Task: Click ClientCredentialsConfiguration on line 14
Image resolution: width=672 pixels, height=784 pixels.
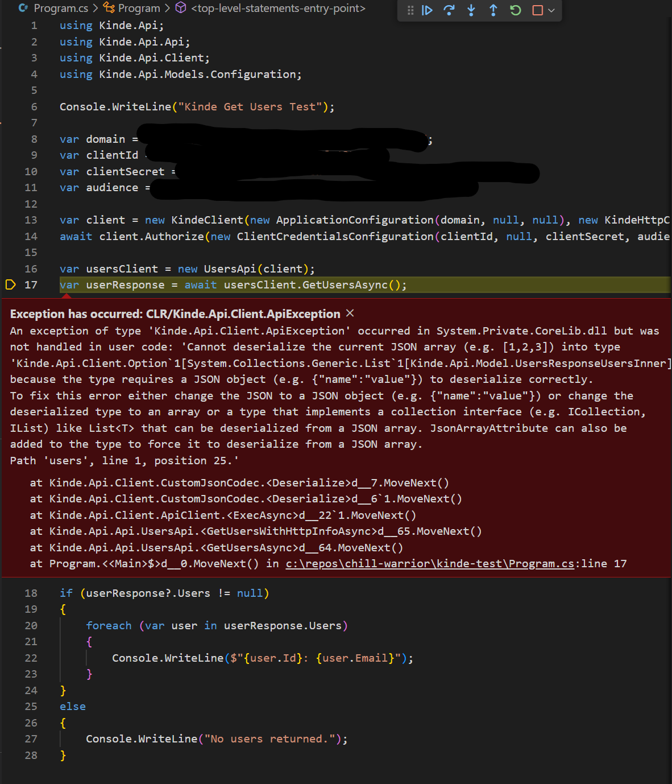Action: (x=335, y=237)
